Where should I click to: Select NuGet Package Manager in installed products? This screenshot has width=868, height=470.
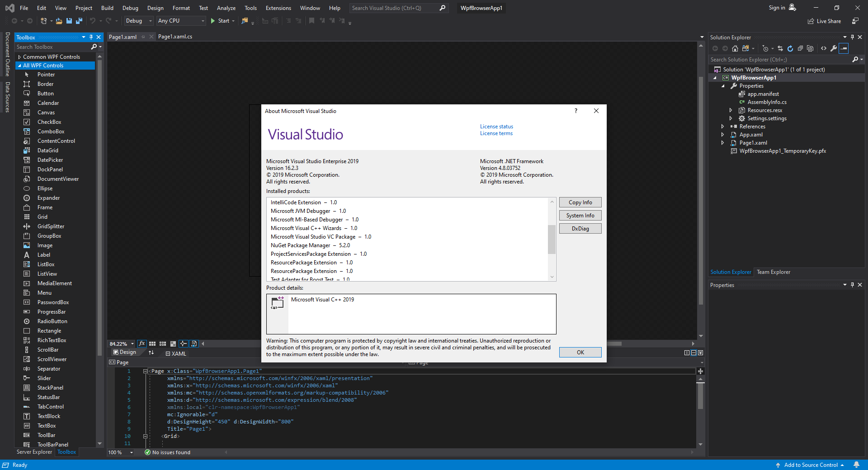(x=310, y=245)
